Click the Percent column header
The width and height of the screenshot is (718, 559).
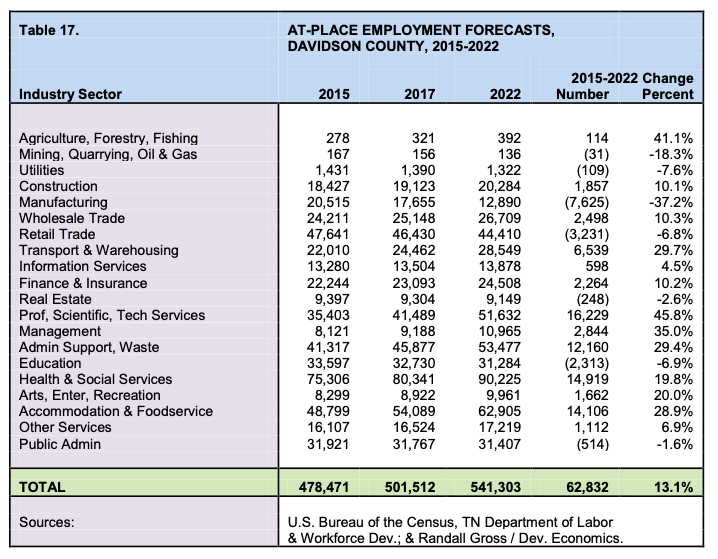click(666, 94)
